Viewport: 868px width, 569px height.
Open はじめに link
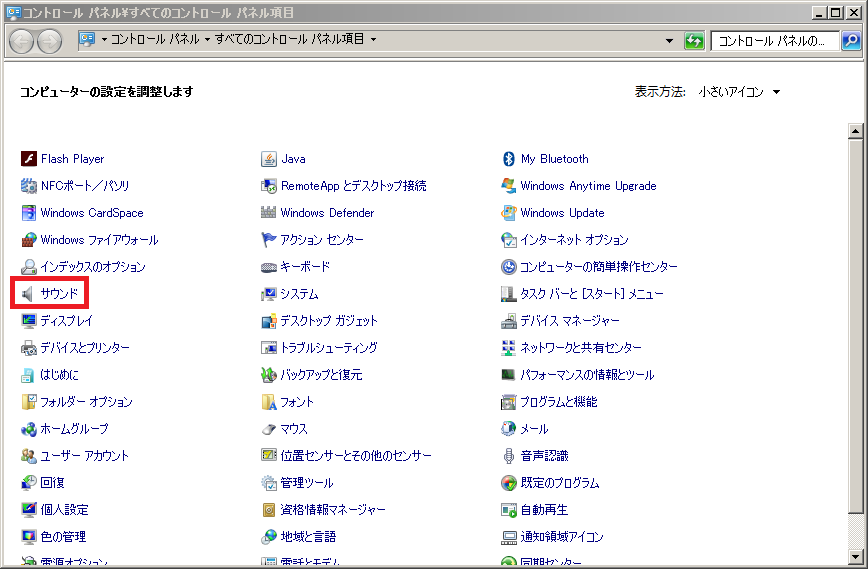(x=59, y=375)
